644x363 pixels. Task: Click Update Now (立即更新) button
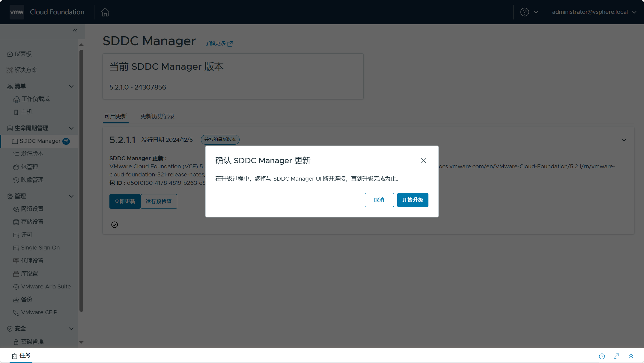pos(125,202)
